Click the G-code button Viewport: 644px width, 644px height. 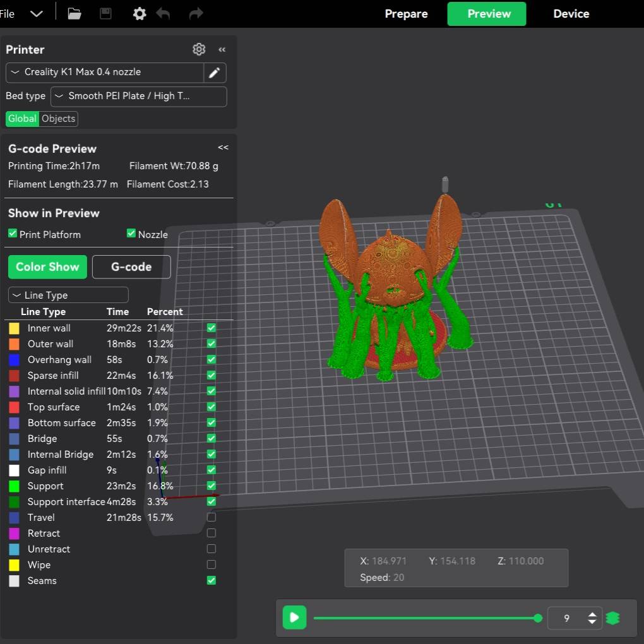tap(131, 267)
